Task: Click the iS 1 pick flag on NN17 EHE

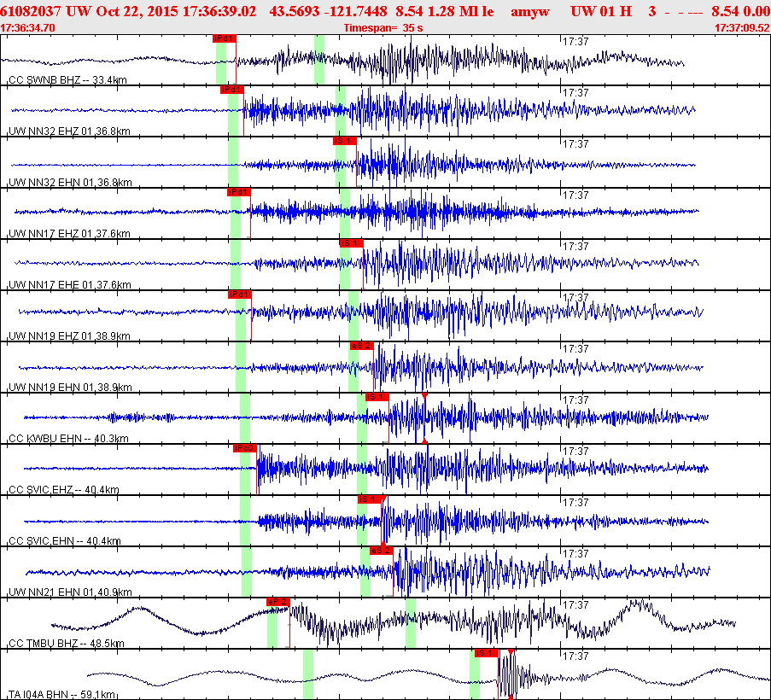Action: [x=351, y=243]
